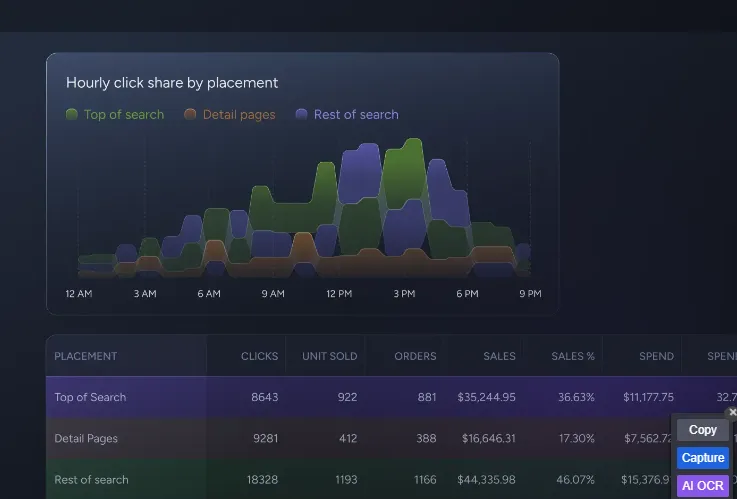Sort table by the PLACEMENT column header
This screenshot has width=737, height=499.
pyautogui.click(x=86, y=356)
